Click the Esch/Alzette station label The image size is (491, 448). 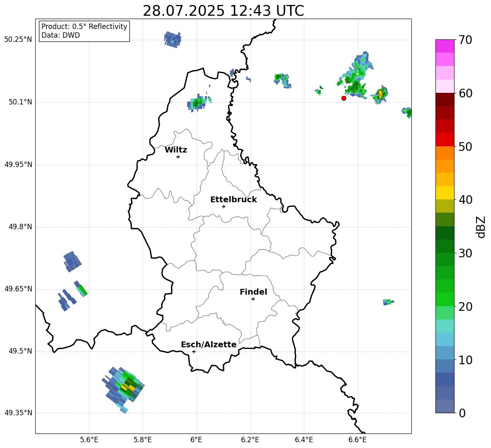pos(209,344)
